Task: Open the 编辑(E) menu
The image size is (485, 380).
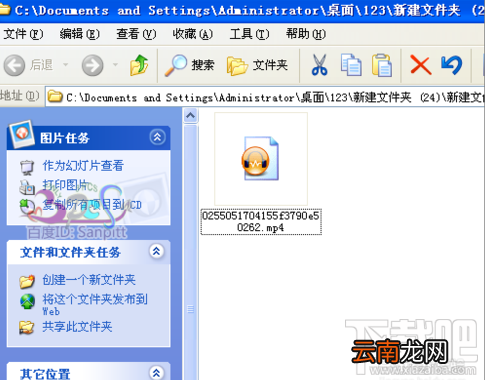Action: point(79,34)
